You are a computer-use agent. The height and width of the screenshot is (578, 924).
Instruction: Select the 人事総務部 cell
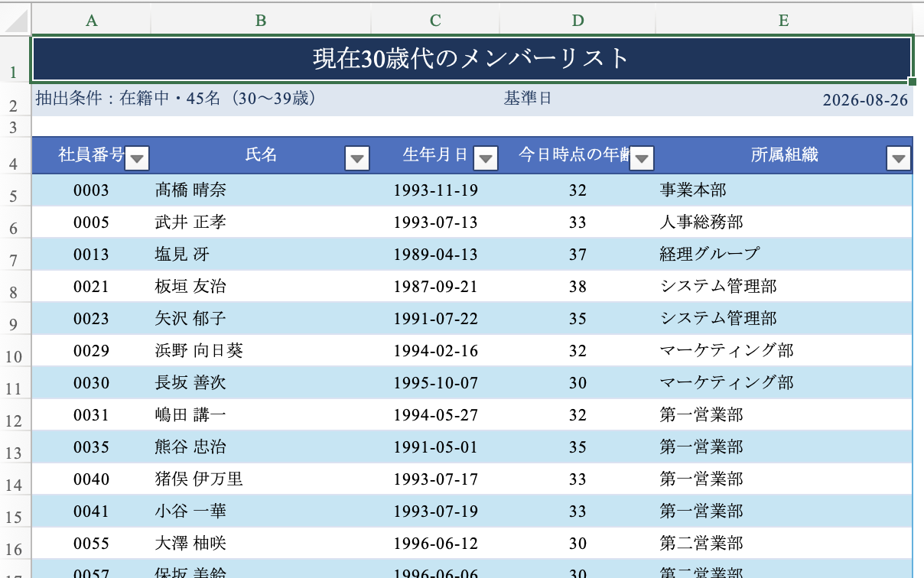coord(783,222)
